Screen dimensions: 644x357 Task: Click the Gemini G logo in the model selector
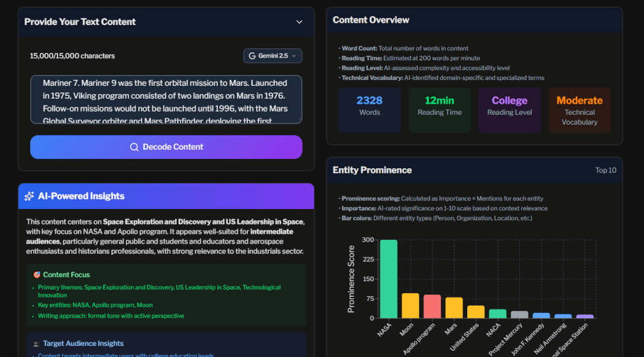coord(252,55)
